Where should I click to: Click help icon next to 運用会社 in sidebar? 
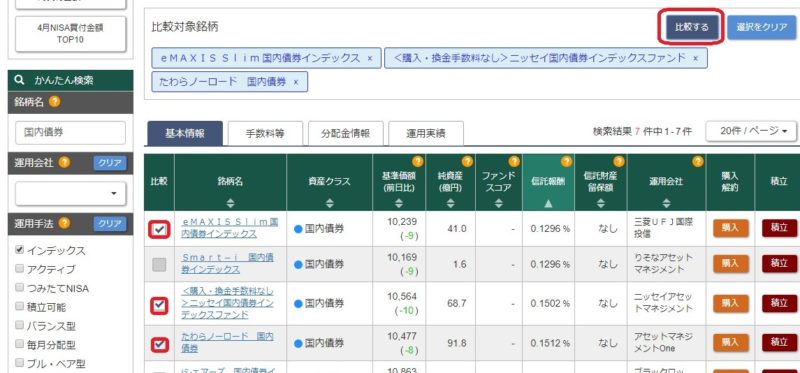[64, 163]
